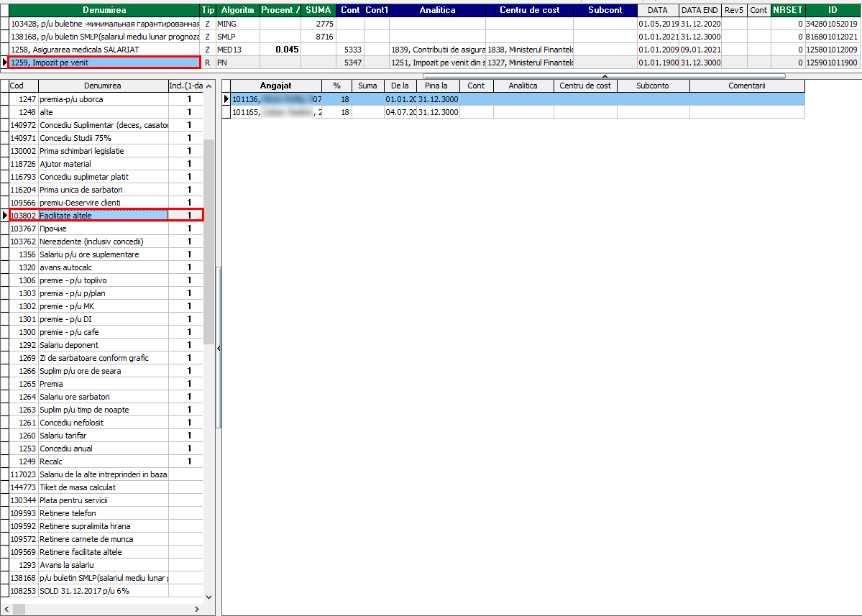
Task: Click the right arrow of the Cod list horizontal scrollbar
Action: (x=197, y=609)
